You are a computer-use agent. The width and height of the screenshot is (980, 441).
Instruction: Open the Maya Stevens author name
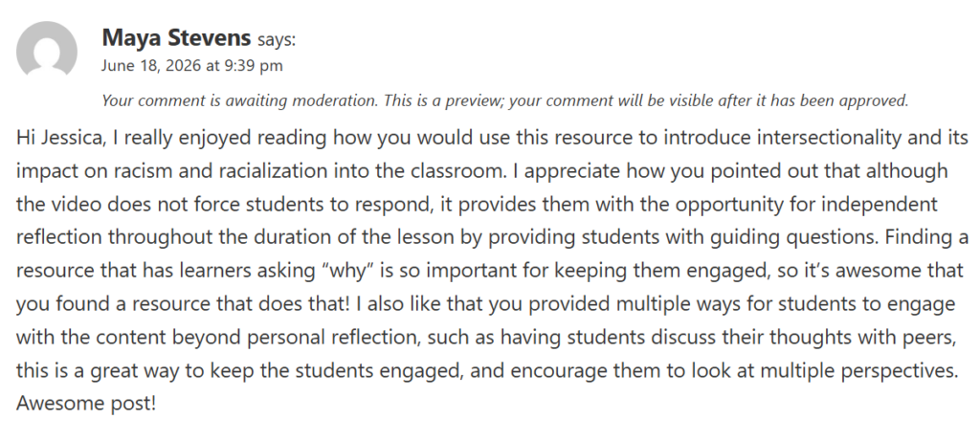[x=176, y=38]
